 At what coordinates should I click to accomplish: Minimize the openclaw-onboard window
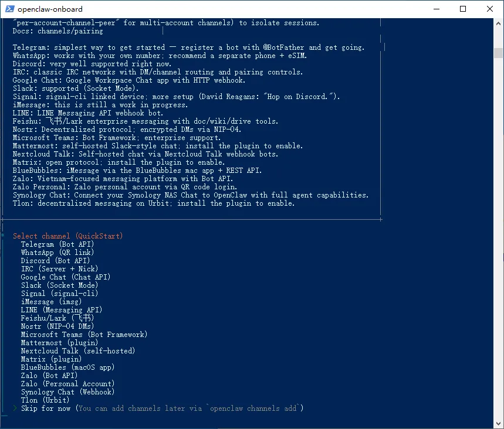coord(437,9)
